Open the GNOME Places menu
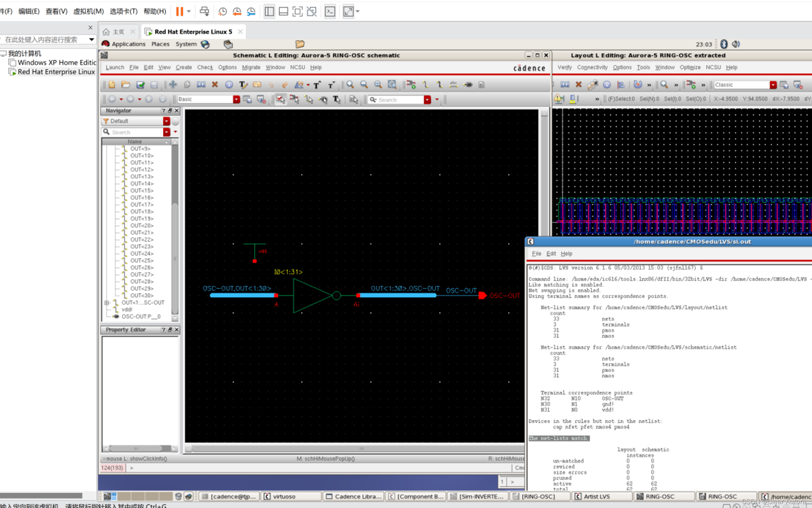This screenshot has height=508, width=812. [160, 44]
